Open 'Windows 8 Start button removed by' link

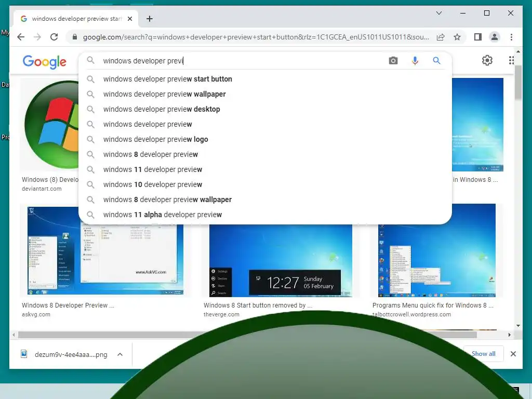(258, 305)
